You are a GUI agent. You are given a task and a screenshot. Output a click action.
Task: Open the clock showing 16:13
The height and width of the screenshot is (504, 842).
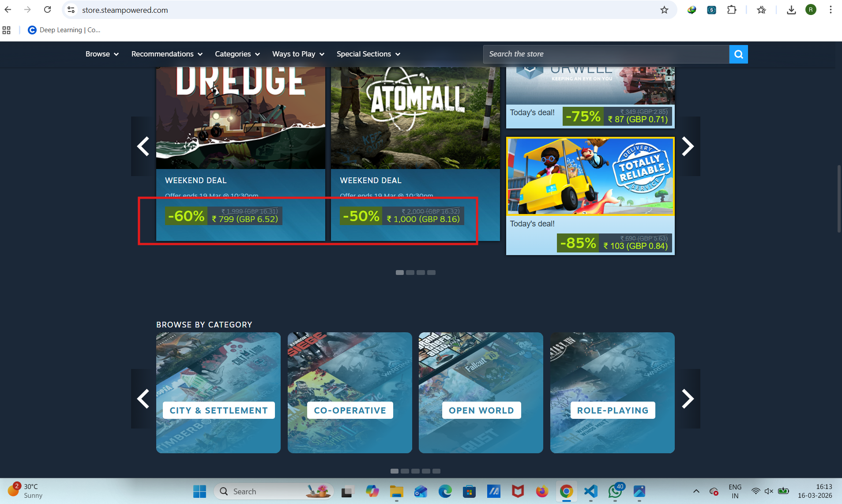pos(815,491)
